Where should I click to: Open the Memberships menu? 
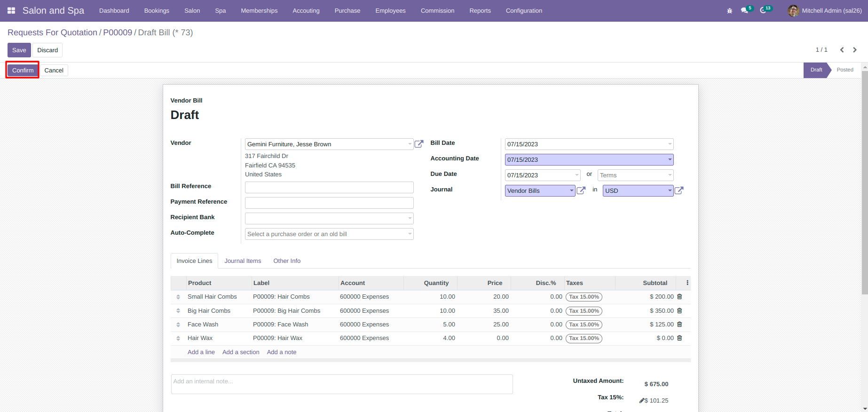(x=259, y=10)
